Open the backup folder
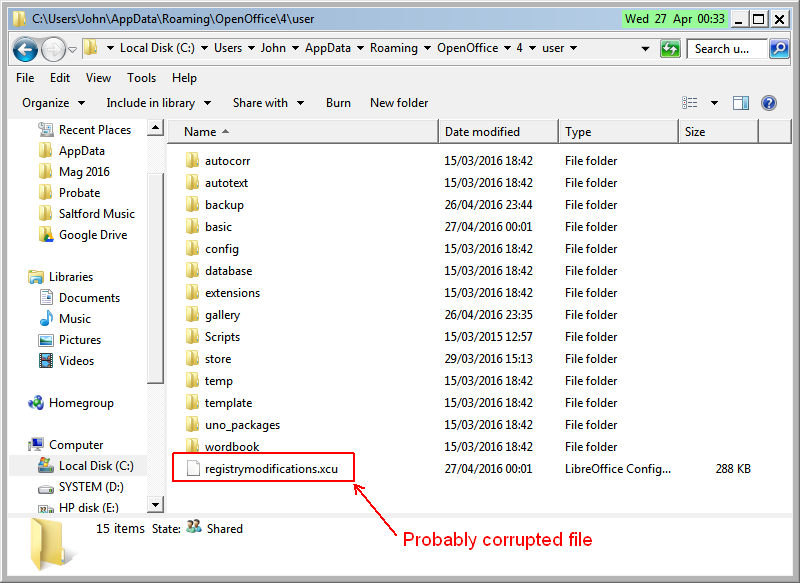Screen dimensions: 800x583 pyautogui.click(x=224, y=205)
